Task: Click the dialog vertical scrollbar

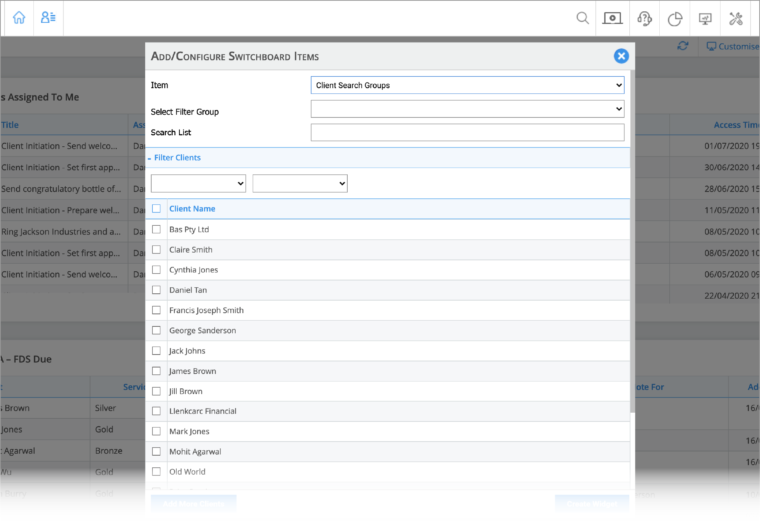Action: 632,241
